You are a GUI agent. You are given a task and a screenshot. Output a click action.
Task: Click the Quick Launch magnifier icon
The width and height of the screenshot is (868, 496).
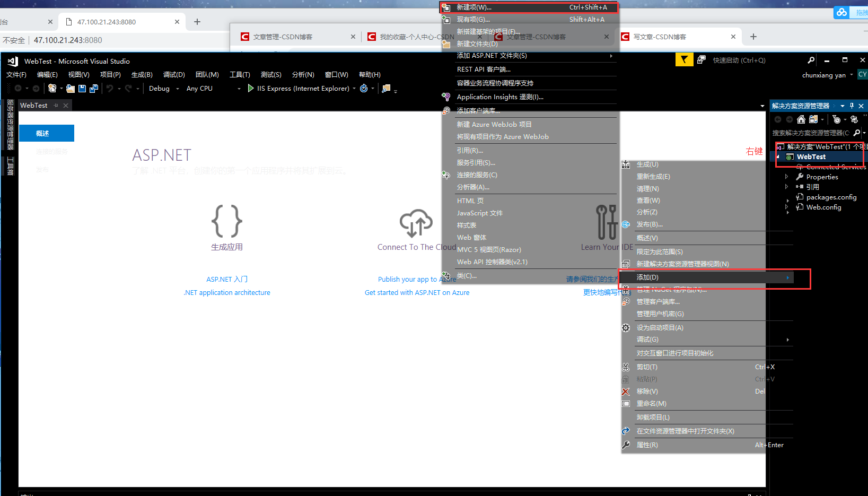(x=811, y=60)
